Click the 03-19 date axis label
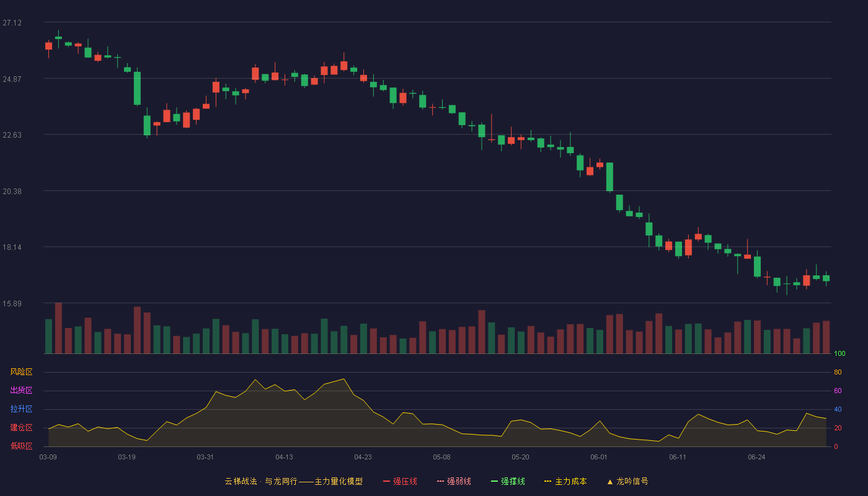The width and height of the screenshot is (868, 496). point(126,457)
